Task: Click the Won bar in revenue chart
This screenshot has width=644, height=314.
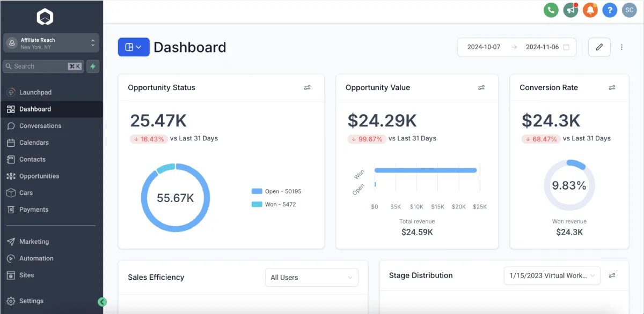Action: 426,170
